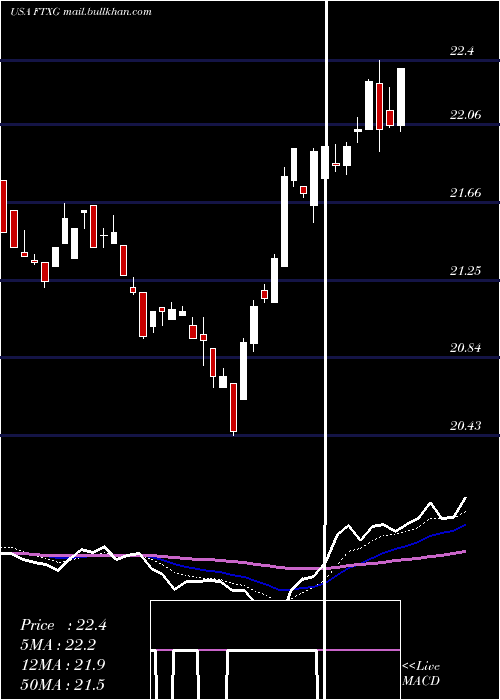Click the lowest red candlestick near 20.43

pos(233,408)
